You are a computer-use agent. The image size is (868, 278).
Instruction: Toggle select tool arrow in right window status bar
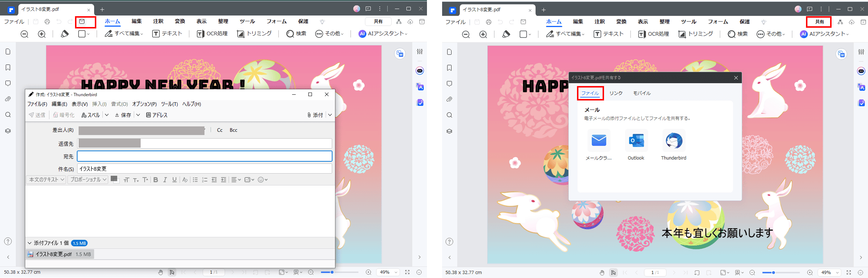(613, 273)
